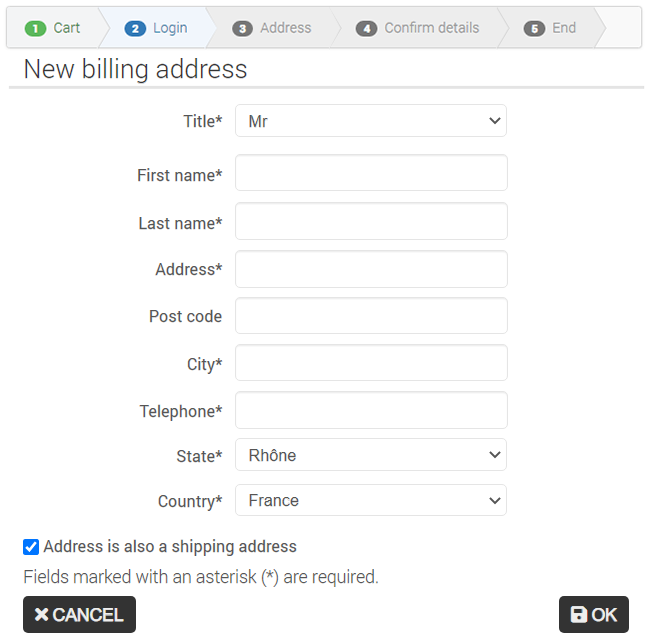Click the blue step 2 Login badge
The height and width of the screenshot is (642, 648).
click(x=135, y=29)
